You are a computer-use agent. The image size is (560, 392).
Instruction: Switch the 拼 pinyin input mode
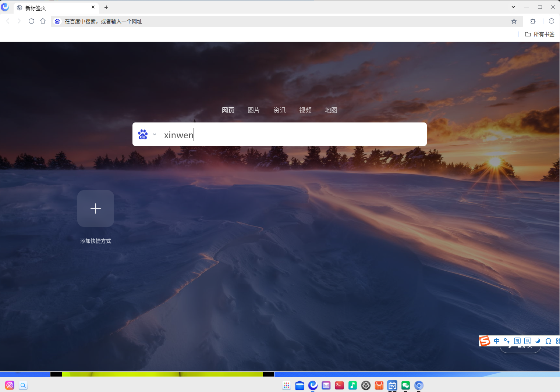(x=528, y=341)
